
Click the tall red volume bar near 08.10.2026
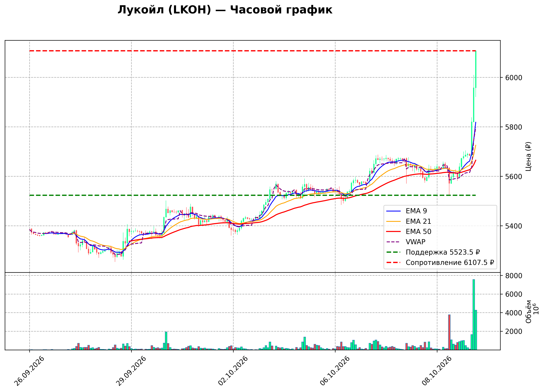pyautogui.click(x=449, y=332)
